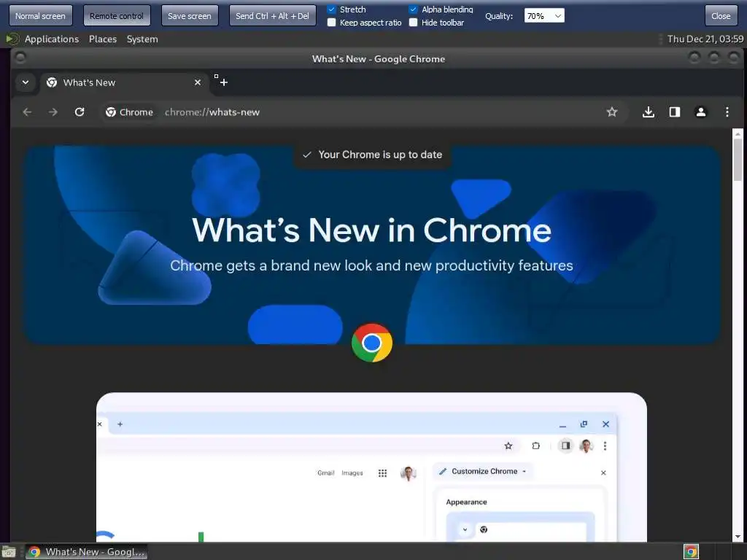Click the page scrollbar down arrow

pos(738,536)
